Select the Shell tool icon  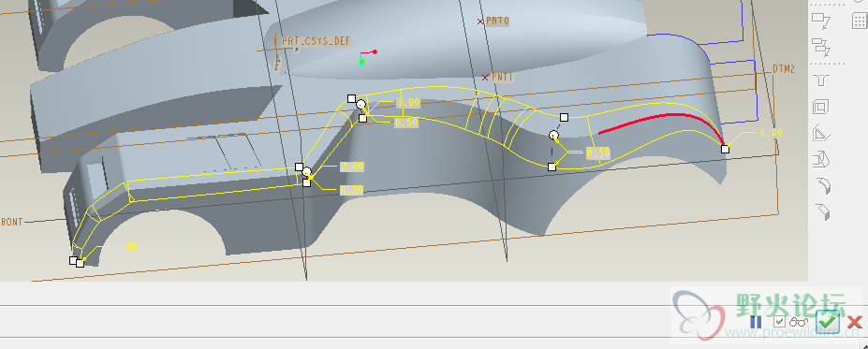click(x=821, y=107)
